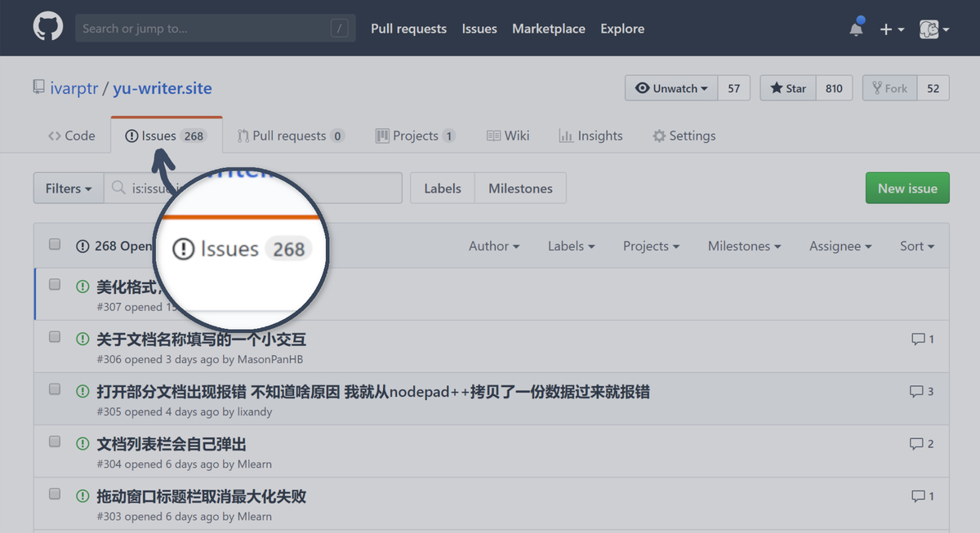Fork the repository

click(x=890, y=88)
